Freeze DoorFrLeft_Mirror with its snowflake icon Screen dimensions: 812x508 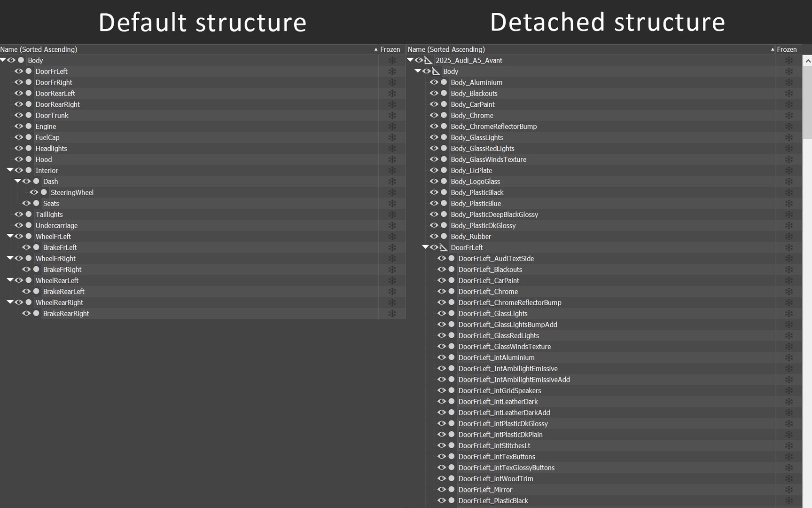pos(789,490)
